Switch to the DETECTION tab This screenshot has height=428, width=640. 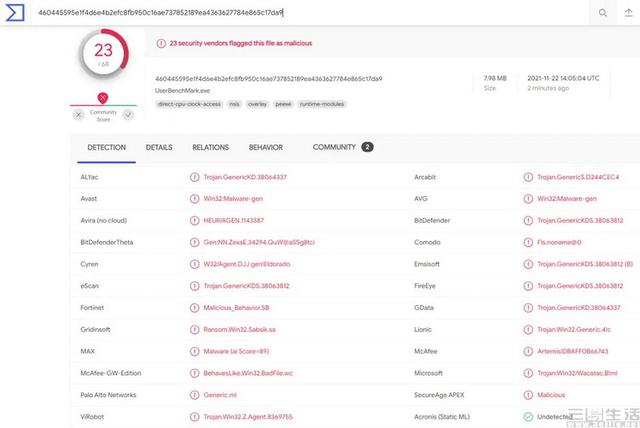[107, 148]
